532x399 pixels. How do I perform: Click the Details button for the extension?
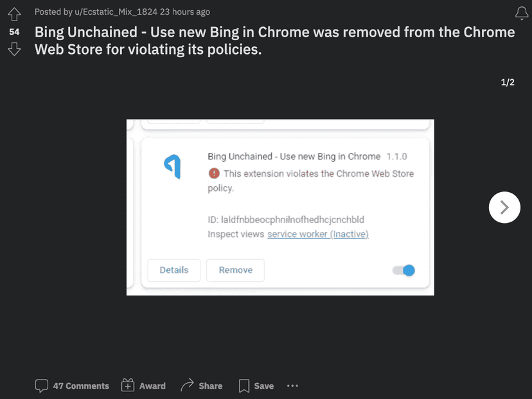pos(173,270)
